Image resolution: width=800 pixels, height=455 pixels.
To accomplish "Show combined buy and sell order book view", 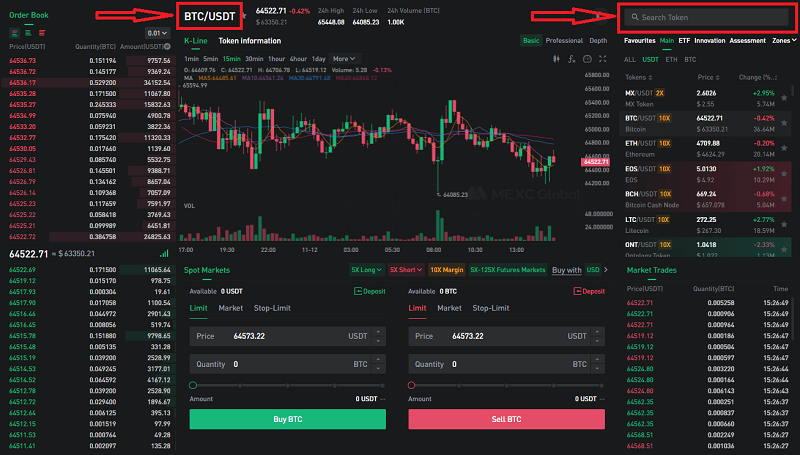I will click(14, 33).
